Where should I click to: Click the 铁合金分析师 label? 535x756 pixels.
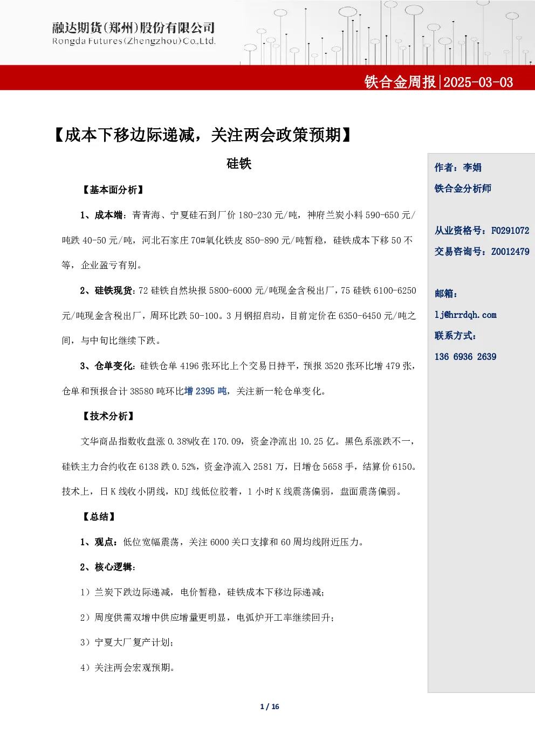(463, 189)
